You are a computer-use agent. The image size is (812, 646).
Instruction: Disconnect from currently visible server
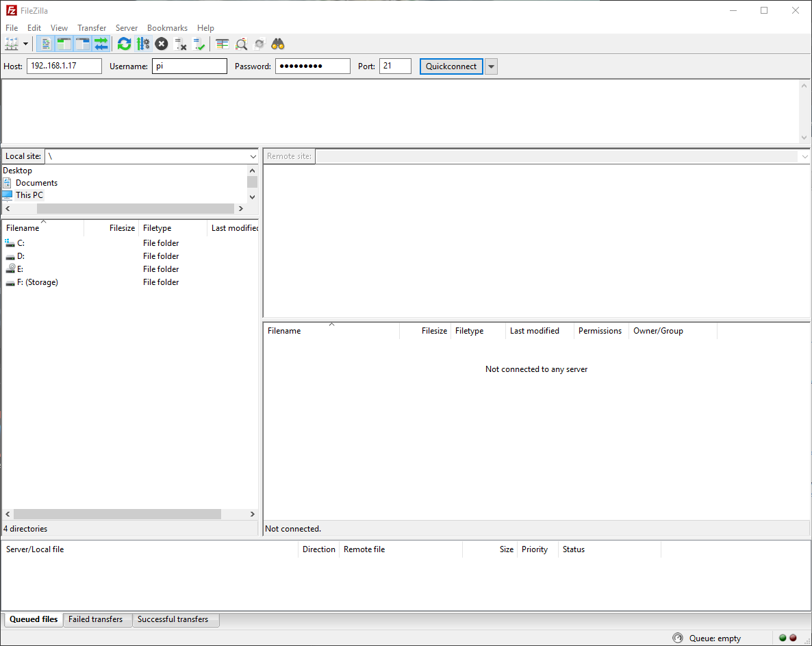coord(180,44)
